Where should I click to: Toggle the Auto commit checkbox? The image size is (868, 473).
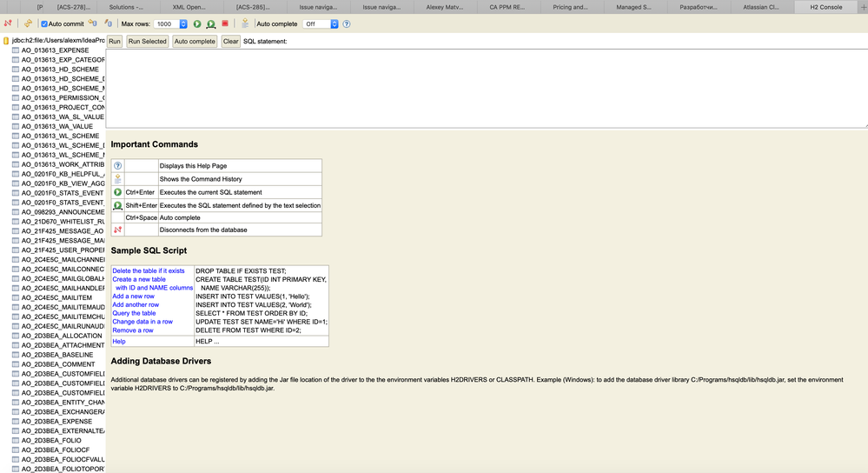click(44, 23)
